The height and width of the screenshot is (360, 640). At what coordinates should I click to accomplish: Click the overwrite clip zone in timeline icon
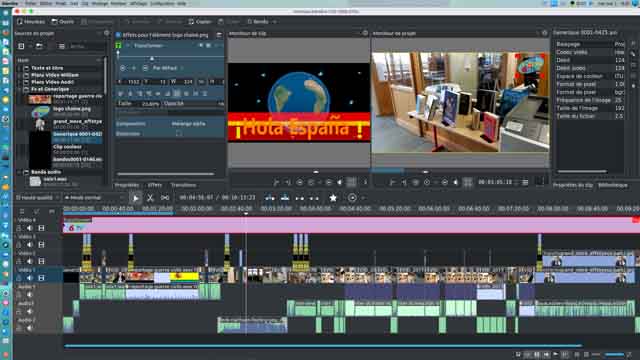[x=285, y=198]
